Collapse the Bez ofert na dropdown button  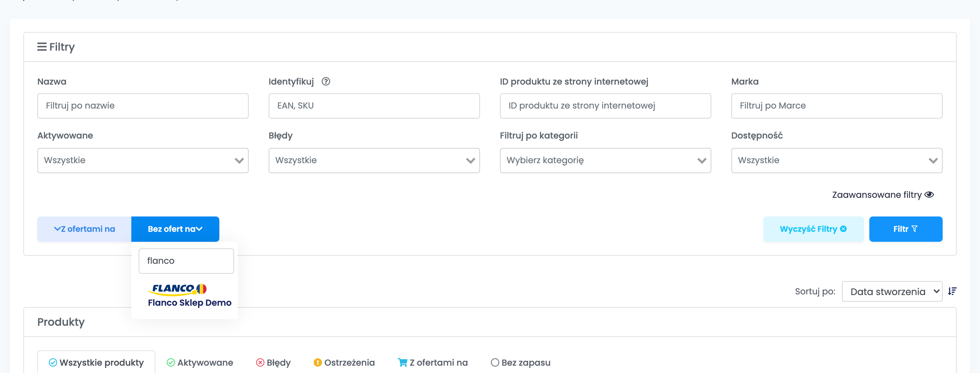(x=175, y=229)
